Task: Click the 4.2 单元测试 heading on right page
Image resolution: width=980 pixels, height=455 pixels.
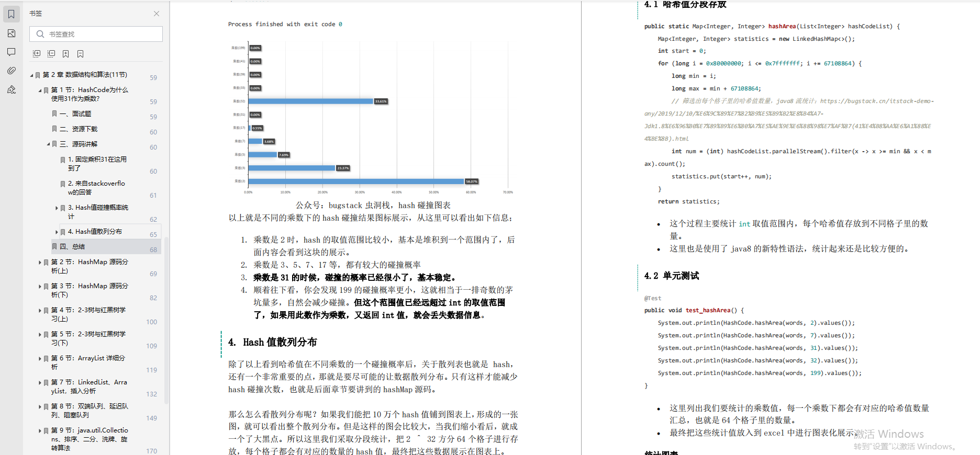Action: 672,276
